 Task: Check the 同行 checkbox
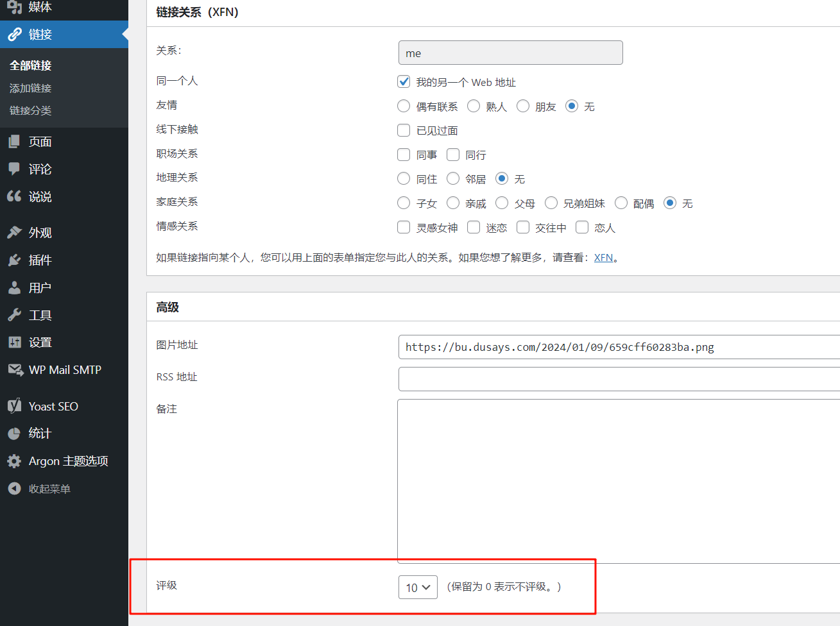453,155
